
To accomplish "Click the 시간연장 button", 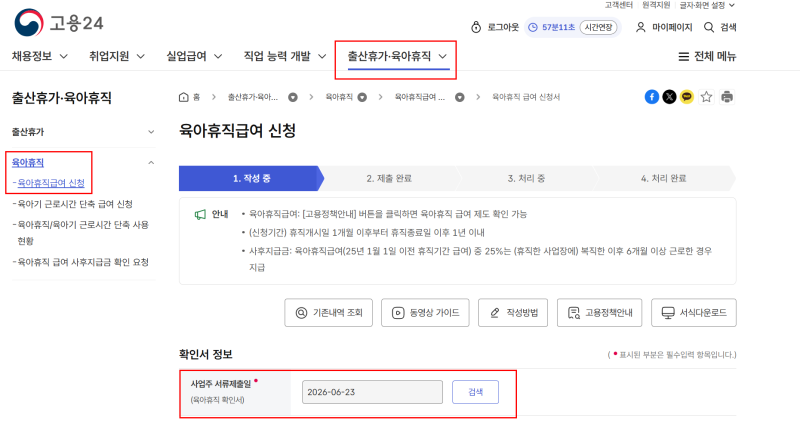I will [598, 27].
